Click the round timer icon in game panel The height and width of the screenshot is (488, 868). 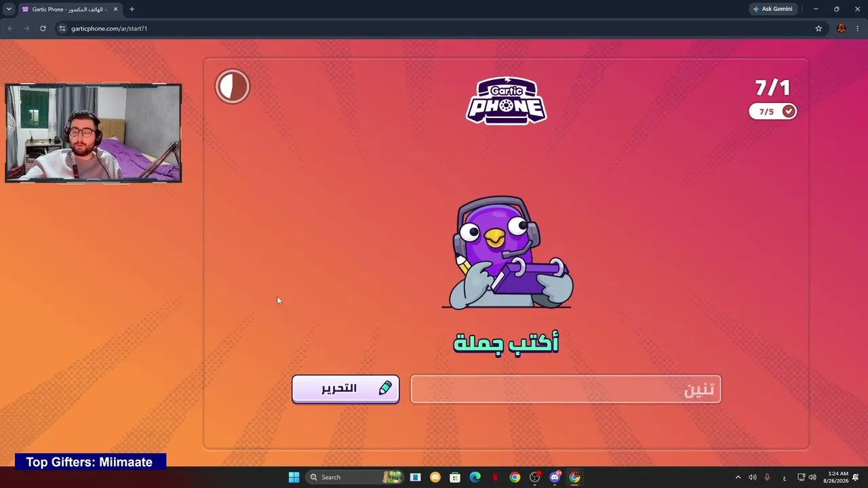[x=233, y=87]
